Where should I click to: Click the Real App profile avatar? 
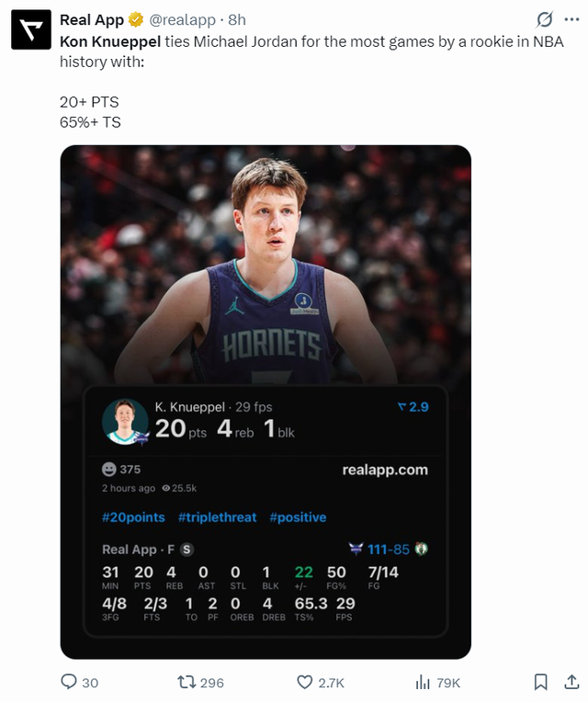(x=30, y=30)
